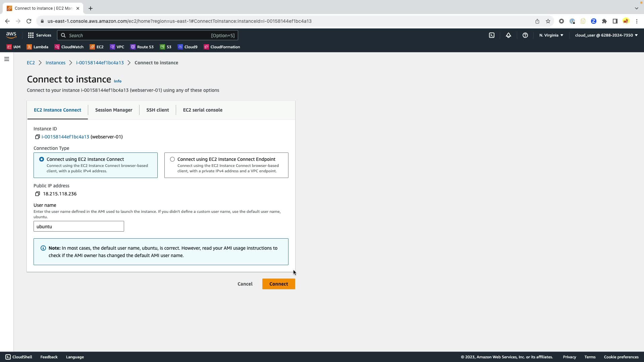Open the notifications bell icon
Image resolution: width=644 pixels, height=362 pixels.
coord(508,35)
